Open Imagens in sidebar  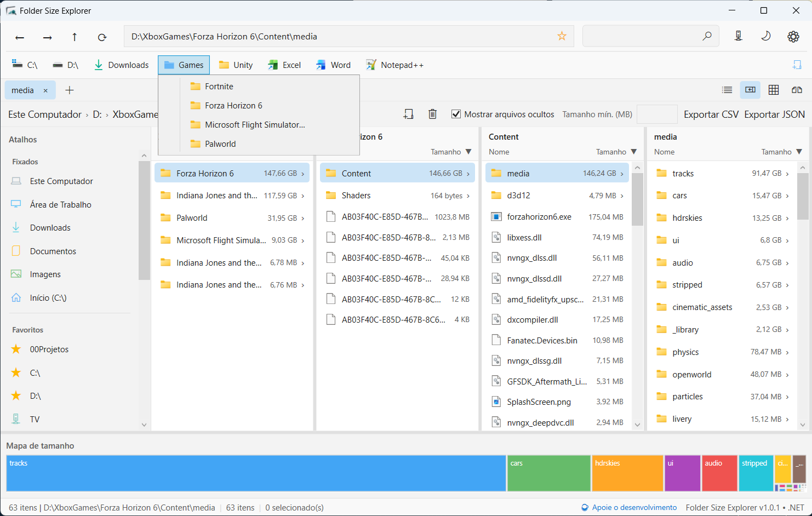pyautogui.click(x=45, y=274)
